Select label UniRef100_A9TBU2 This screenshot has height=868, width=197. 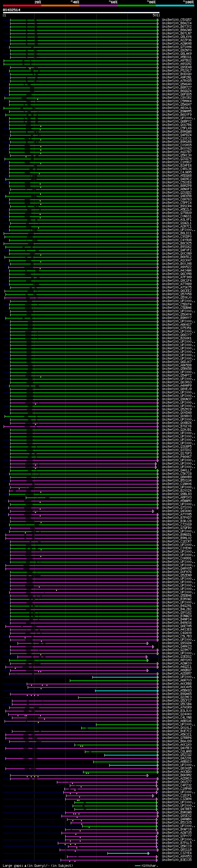(176, 61)
